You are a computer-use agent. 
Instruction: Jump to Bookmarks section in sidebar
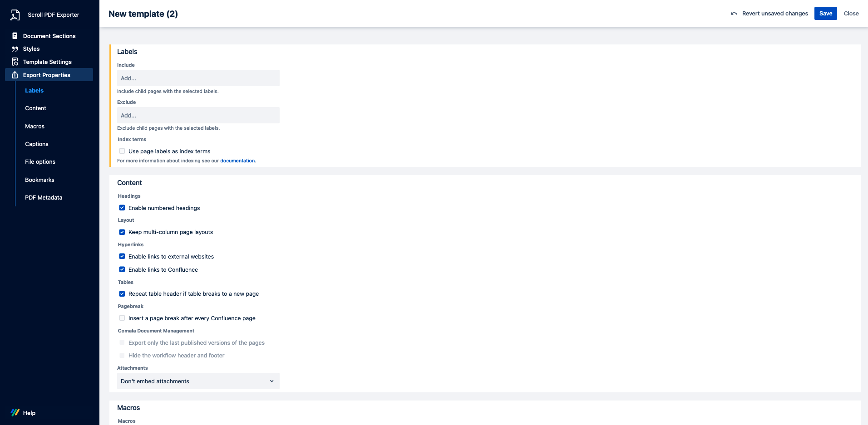(x=39, y=180)
